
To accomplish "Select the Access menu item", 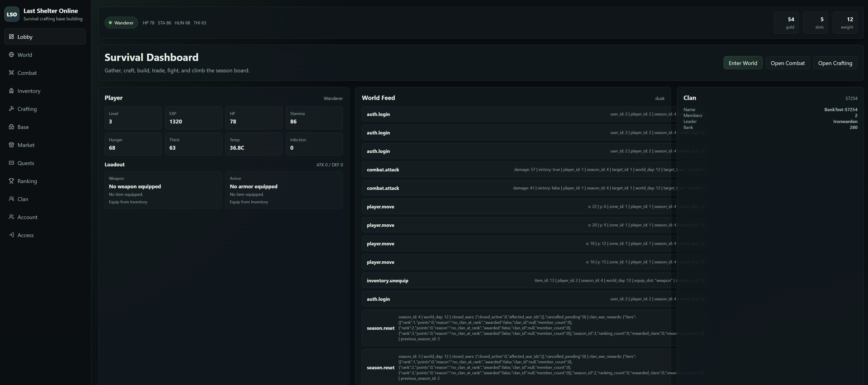I will pyautogui.click(x=45, y=235).
